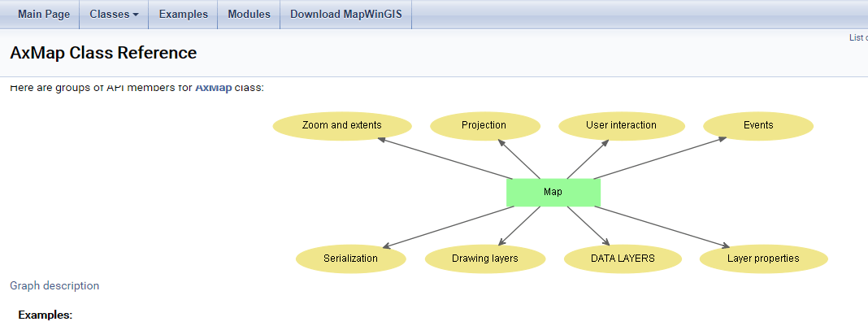Open Download MapWinGIS tab
868x326 pixels.
(x=346, y=15)
